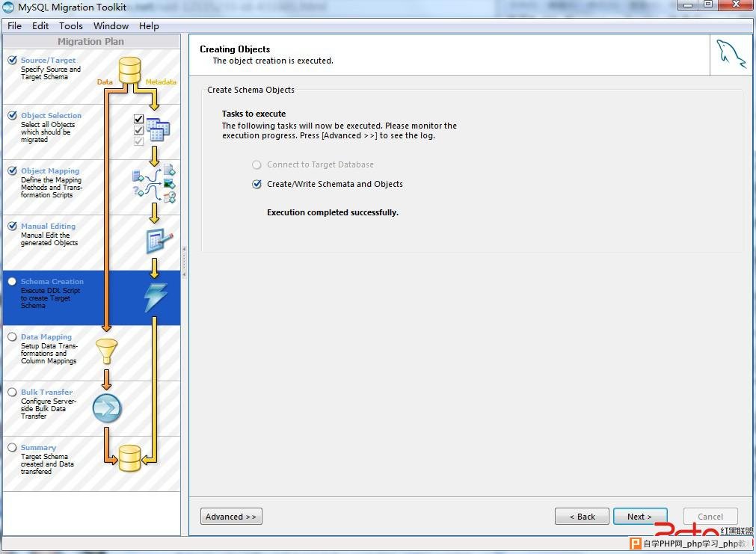
Task: Click the 'Creating Objects' page heading
Action: [236, 49]
